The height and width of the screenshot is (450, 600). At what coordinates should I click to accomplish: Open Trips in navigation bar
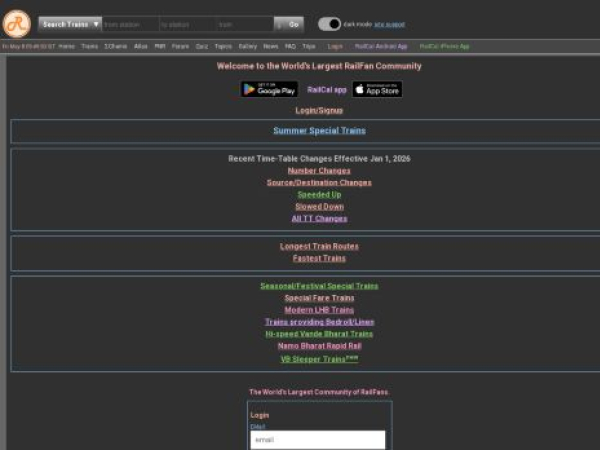pyautogui.click(x=309, y=46)
